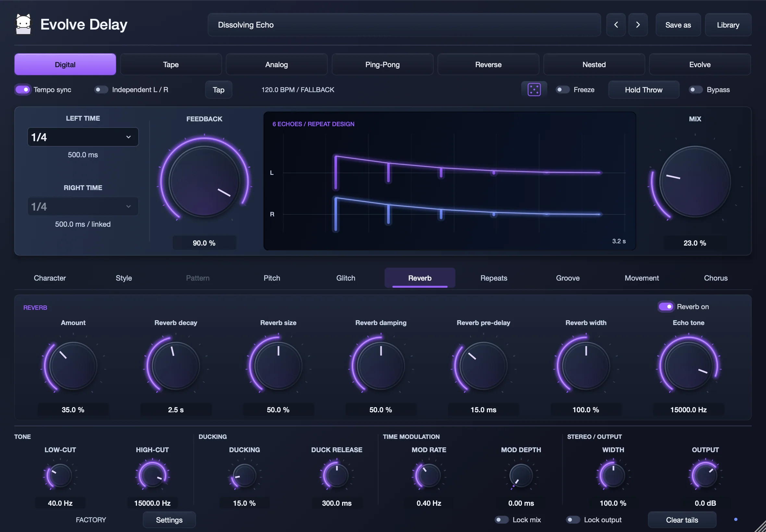Open the Glitch tab

(x=345, y=278)
